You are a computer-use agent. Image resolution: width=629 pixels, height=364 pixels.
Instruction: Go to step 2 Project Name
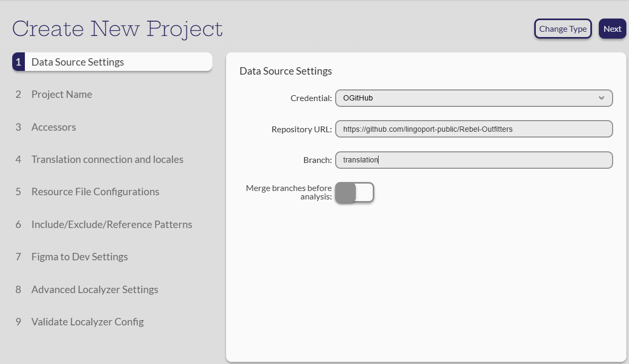pyautogui.click(x=61, y=95)
